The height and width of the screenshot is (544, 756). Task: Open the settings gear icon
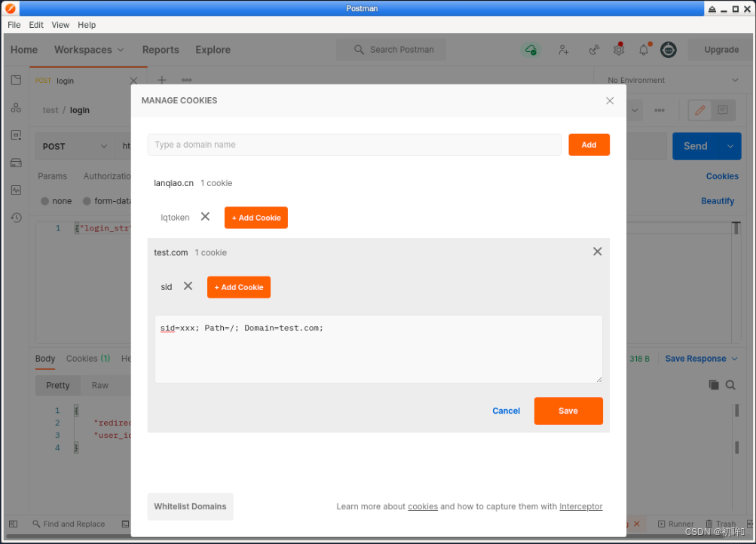point(619,50)
